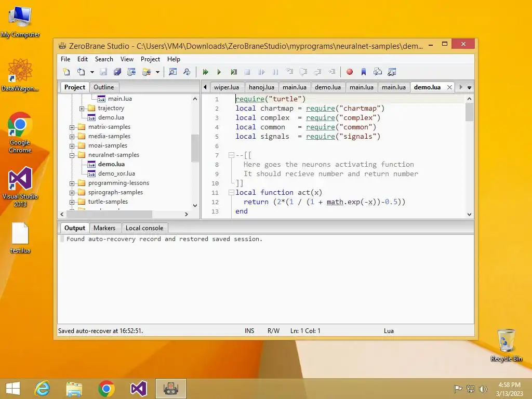The width and height of the screenshot is (532, 399).
Task: Switch to the hanoj.lua editor tab
Action: pos(262,87)
